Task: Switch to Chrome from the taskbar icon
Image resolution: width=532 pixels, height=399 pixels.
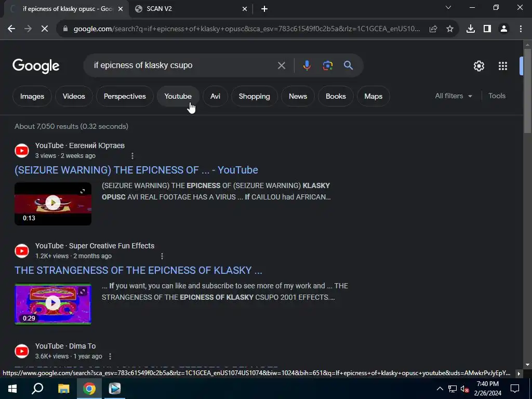Action: point(89,389)
